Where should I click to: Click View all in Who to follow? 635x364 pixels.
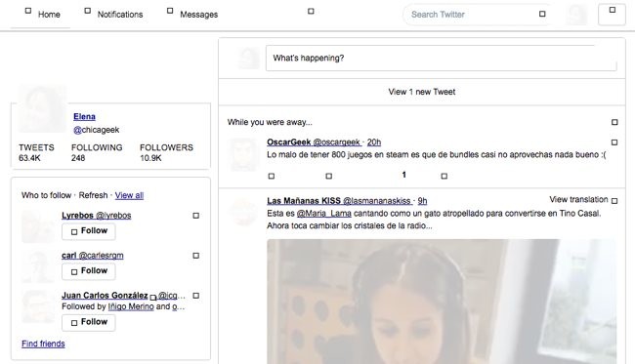pyautogui.click(x=129, y=195)
